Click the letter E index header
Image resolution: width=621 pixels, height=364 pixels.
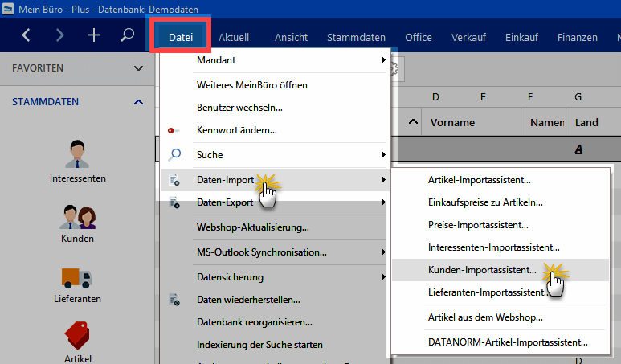tap(483, 97)
